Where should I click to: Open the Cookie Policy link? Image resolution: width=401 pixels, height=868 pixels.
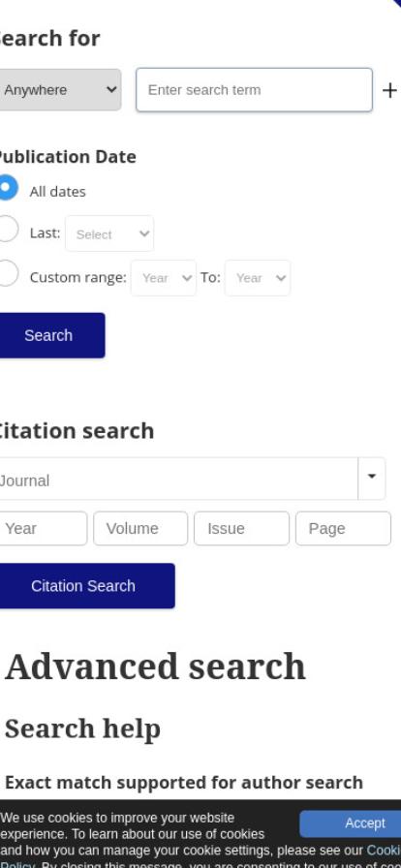point(384,851)
